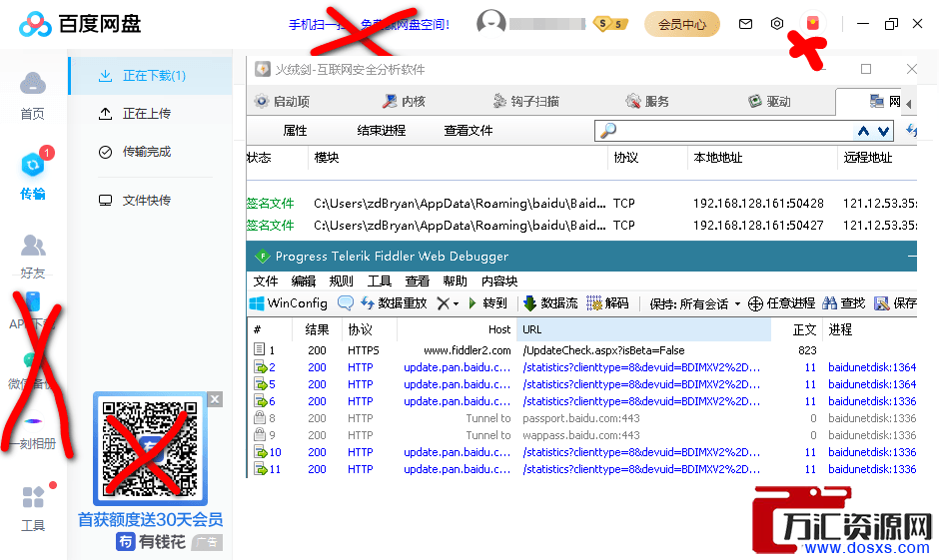Image resolution: width=939 pixels, height=560 pixels.
Task: Click the comment speech bubble icon
Action: [x=346, y=303]
